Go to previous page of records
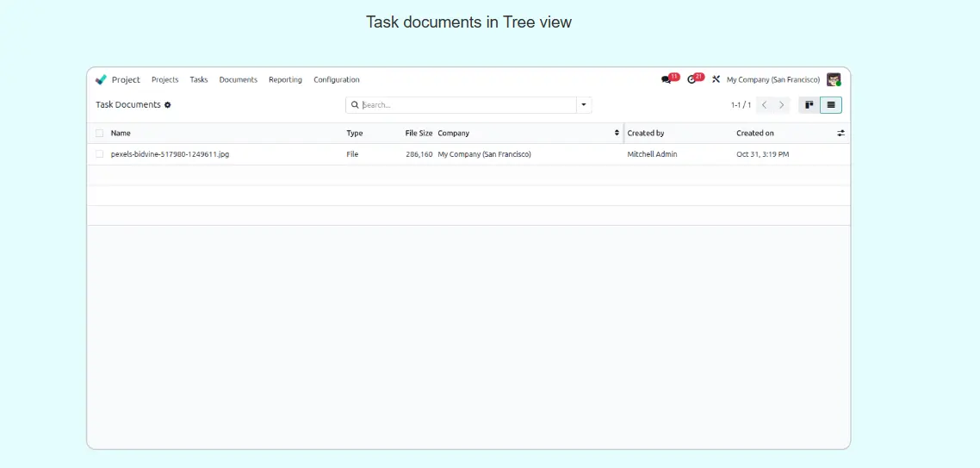Image resolution: width=980 pixels, height=468 pixels. [x=764, y=105]
